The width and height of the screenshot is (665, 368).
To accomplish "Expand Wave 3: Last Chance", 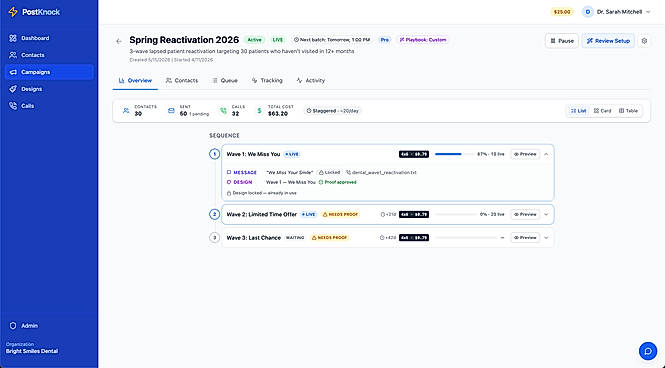I will [x=546, y=237].
